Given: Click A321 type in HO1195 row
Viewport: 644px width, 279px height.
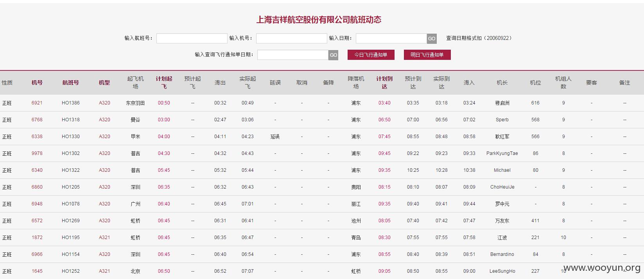Looking at the screenshot, I should click(x=104, y=238).
